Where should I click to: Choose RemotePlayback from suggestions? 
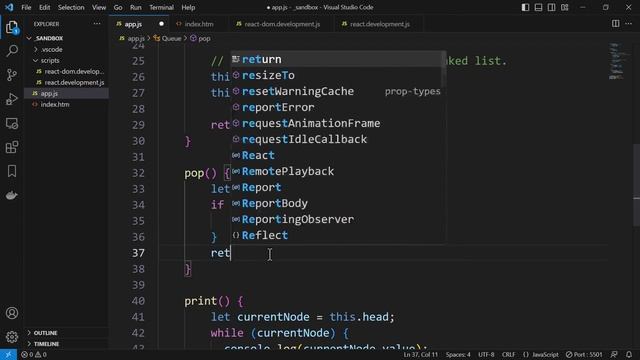338,171
